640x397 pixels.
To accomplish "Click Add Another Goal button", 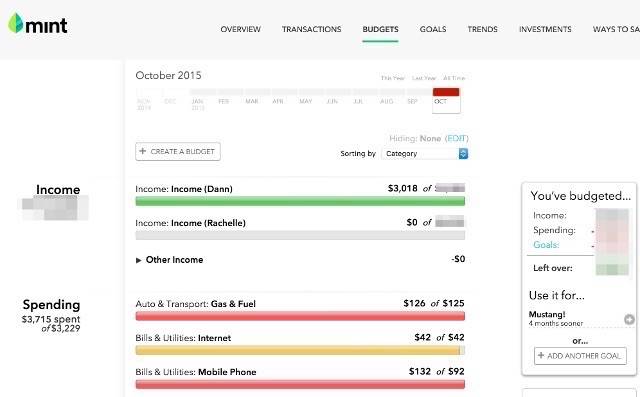I will 580,356.
